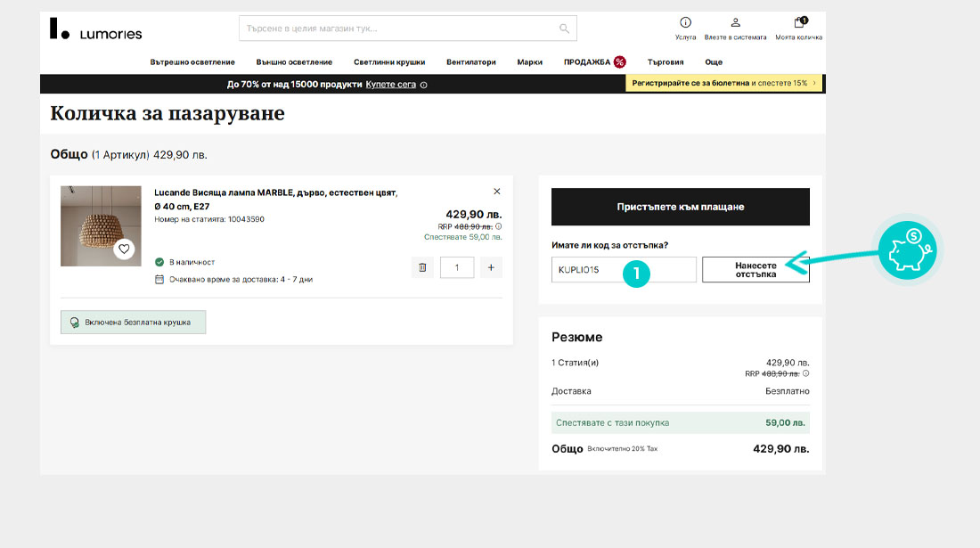
Task: Click Включена безплатна крушка badge
Action: coord(133,323)
